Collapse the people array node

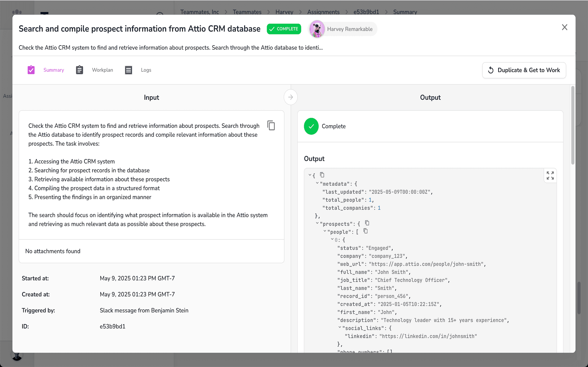coord(324,231)
